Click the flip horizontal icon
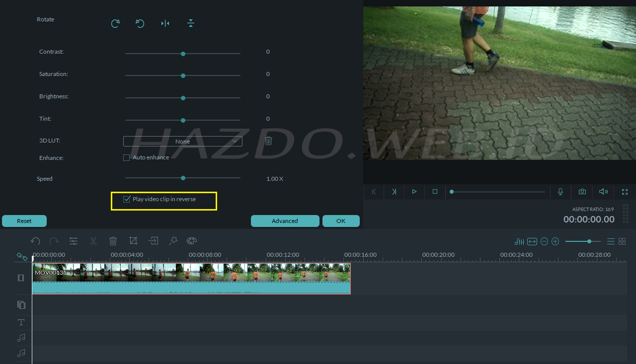 click(x=165, y=23)
